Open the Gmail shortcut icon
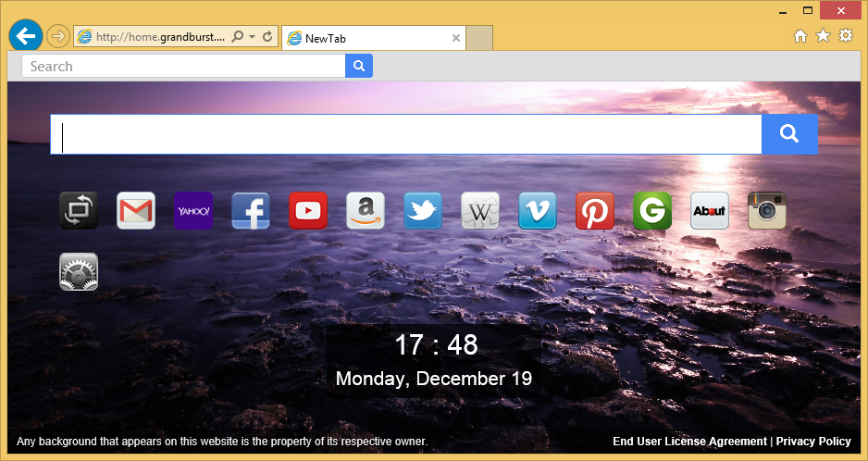 (136, 210)
